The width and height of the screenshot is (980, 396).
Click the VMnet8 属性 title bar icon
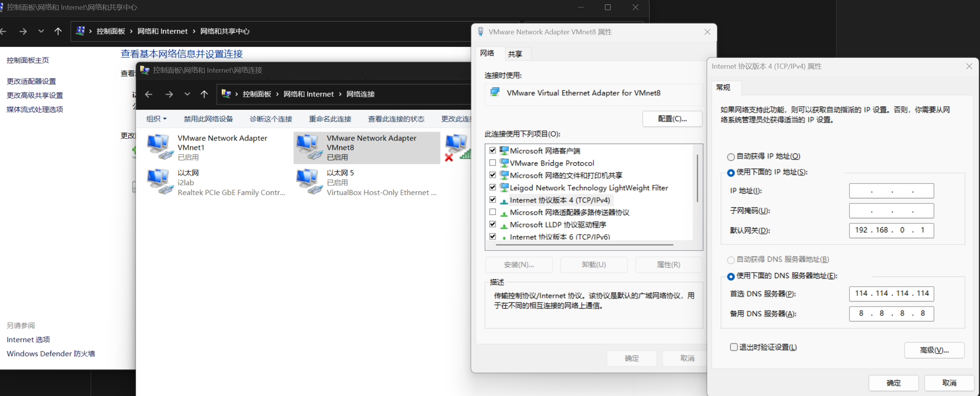point(481,32)
